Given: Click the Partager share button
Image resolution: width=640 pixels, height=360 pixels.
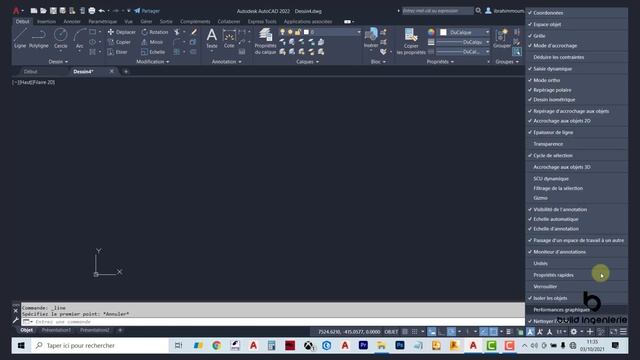Looking at the screenshot, I should pos(147,11).
